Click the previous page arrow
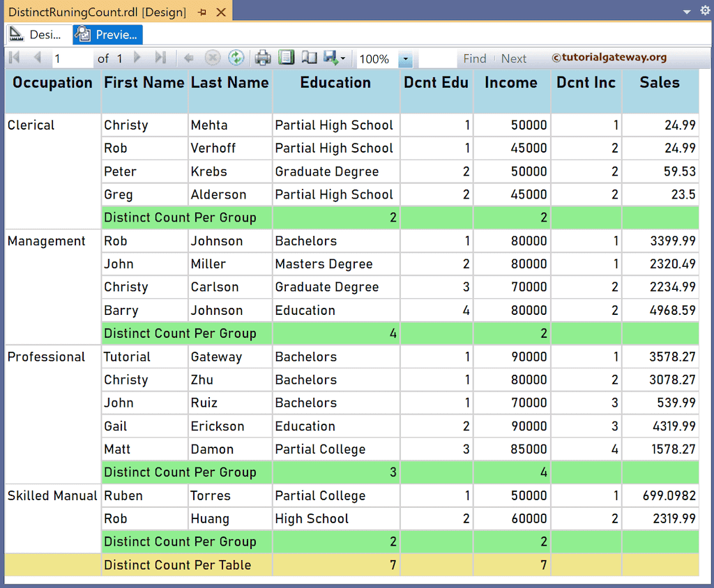Viewport: 714px width, 588px height. coord(37,59)
